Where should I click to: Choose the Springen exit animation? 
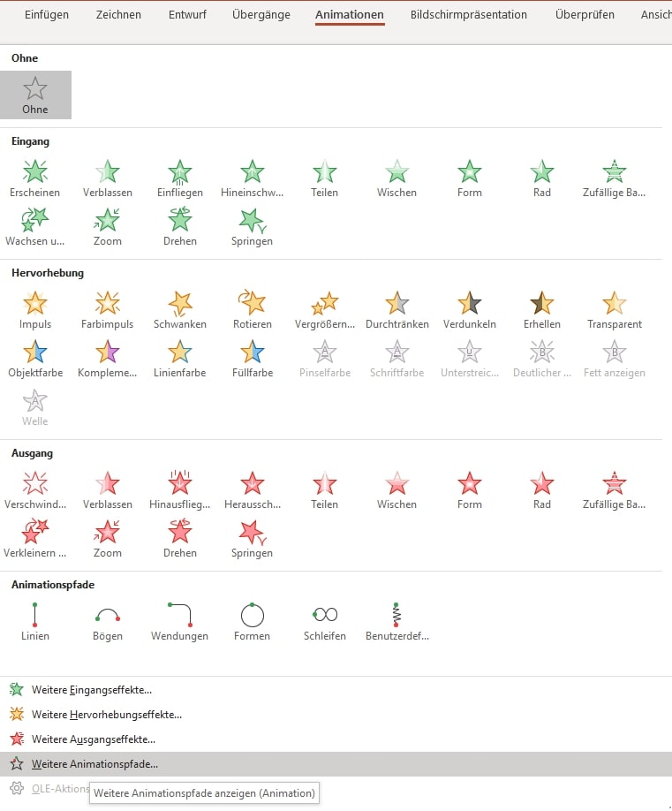point(253,539)
